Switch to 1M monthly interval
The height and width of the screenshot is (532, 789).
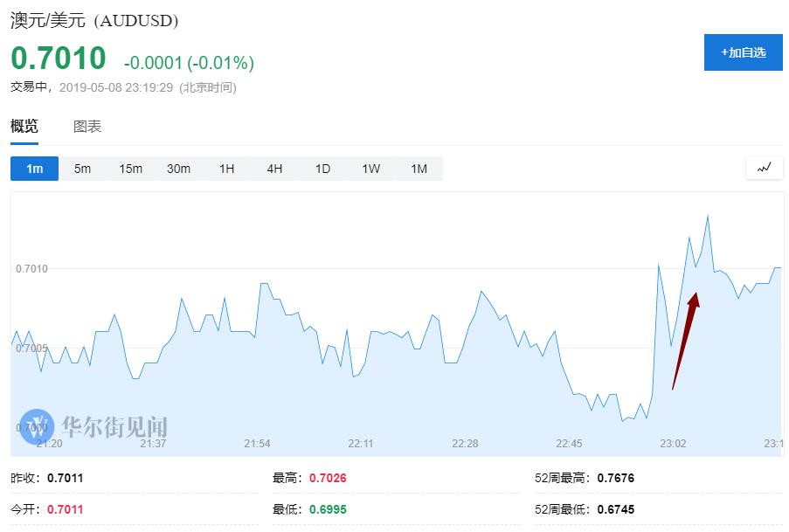tap(419, 169)
